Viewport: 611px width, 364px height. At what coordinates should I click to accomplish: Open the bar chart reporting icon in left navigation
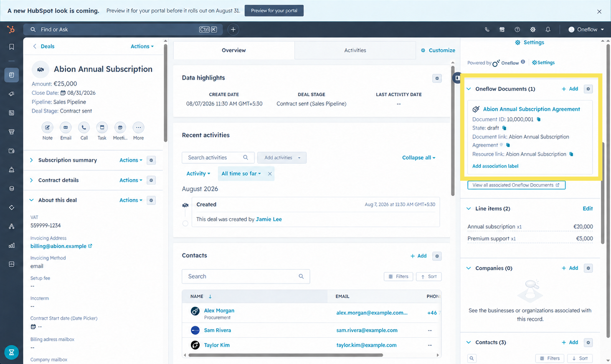[x=12, y=245]
